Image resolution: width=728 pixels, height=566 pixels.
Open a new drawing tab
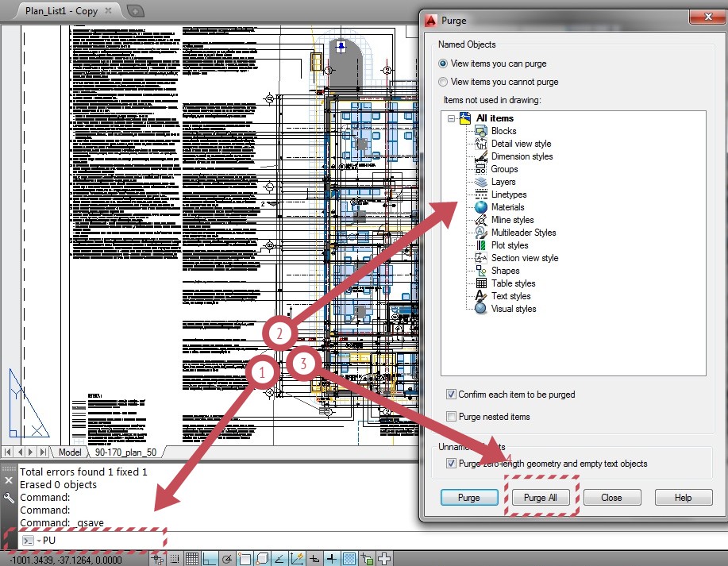pos(135,10)
